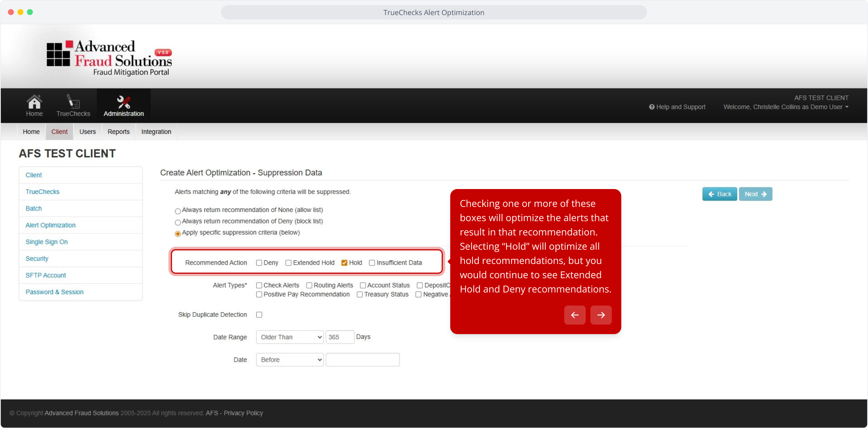Click the Advanced Fraud Solutions footer link

pyautogui.click(x=82, y=413)
